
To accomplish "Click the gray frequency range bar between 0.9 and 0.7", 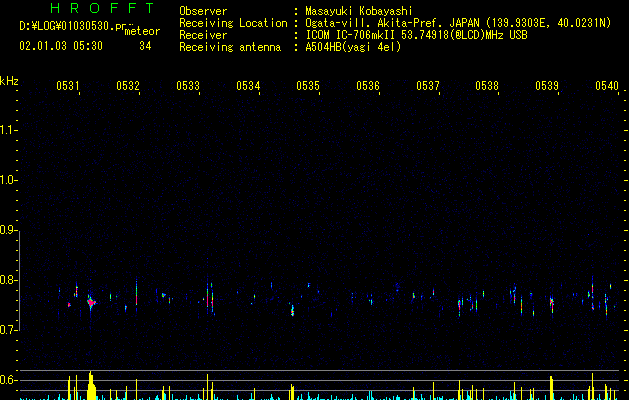I will click(19, 280).
